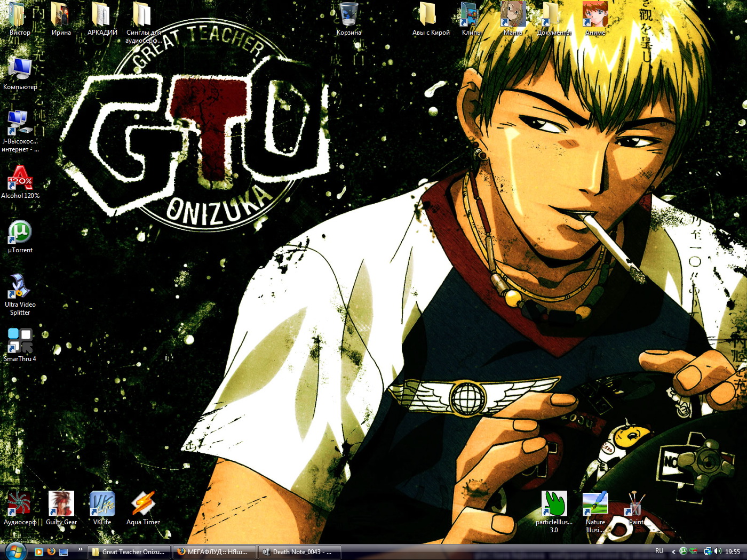This screenshot has height=560, width=747.
Task: Launch SmarThru 4 from the desktop
Action: 20,345
